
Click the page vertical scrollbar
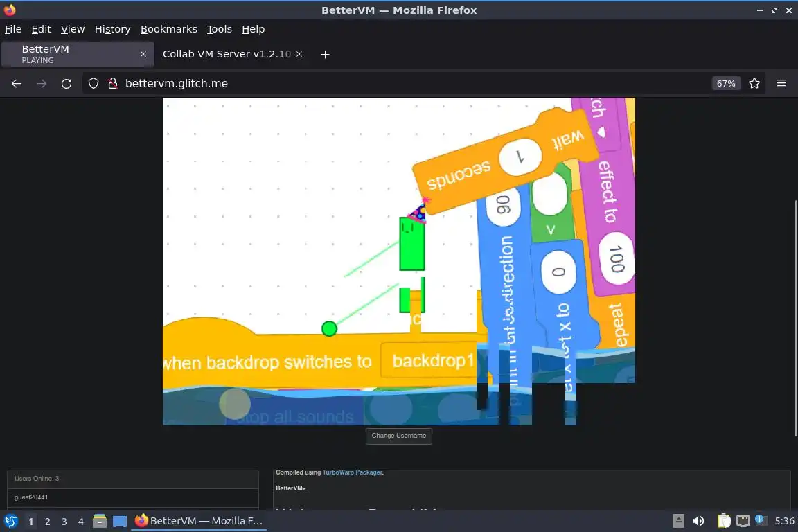tap(796, 318)
